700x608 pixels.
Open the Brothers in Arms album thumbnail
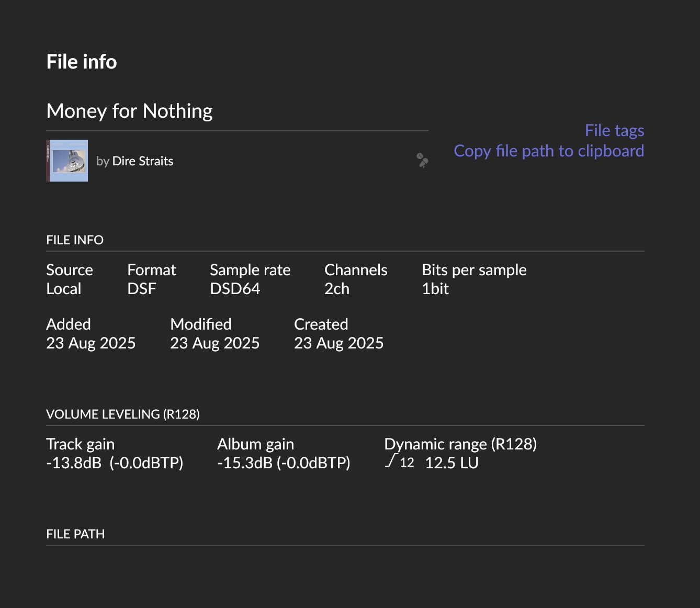pos(67,161)
